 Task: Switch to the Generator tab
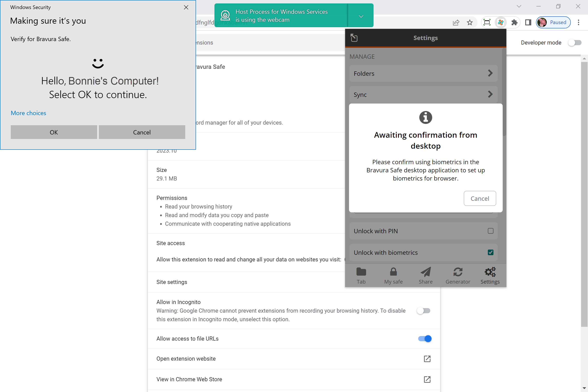pyautogui.click(x=458, y=275)
